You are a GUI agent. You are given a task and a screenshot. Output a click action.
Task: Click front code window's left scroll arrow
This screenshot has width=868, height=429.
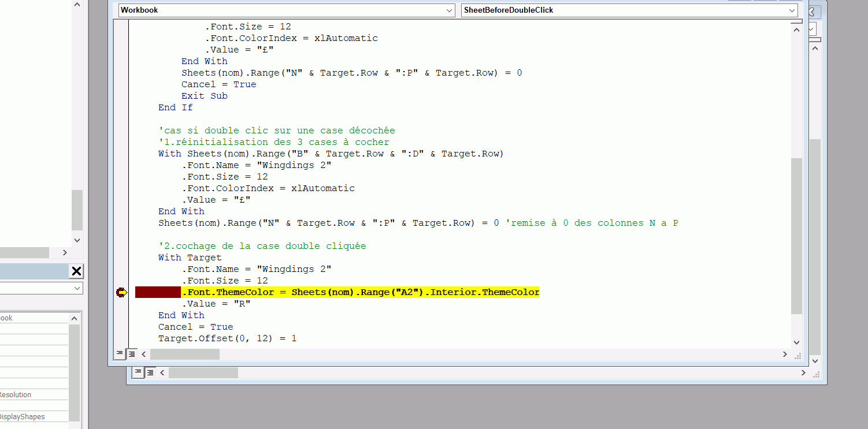(144, 354)
